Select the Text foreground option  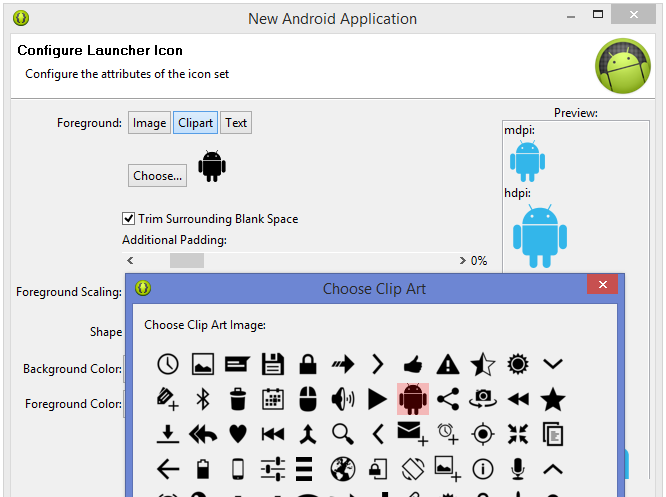click(236, 123)
